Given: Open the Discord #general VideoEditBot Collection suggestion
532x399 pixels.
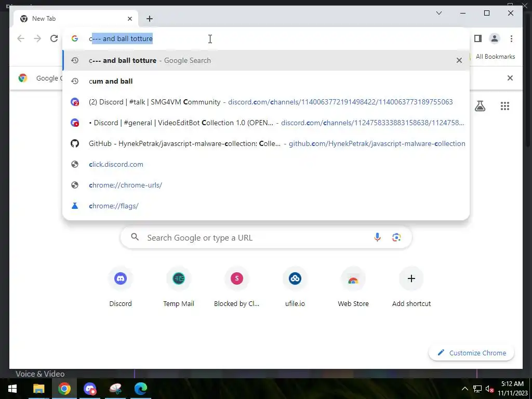Looking at the screenshot, I should pos(267,123).
